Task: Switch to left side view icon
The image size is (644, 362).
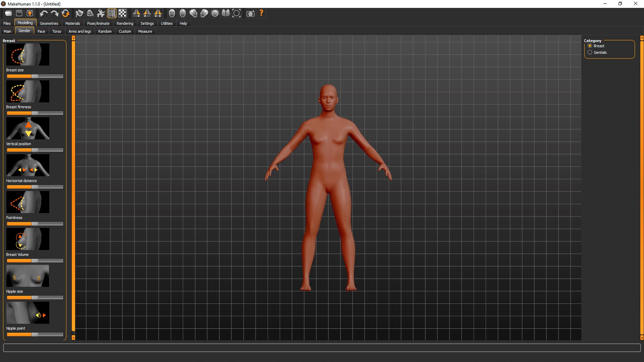Action: [x=204, y=13]
